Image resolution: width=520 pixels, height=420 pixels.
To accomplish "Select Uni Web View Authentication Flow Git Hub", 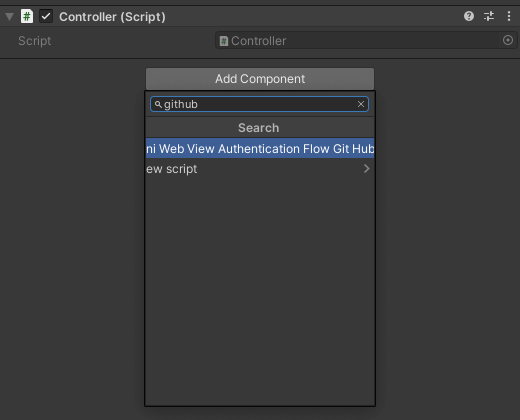I will pyautogui.click(x=260, y=148).
